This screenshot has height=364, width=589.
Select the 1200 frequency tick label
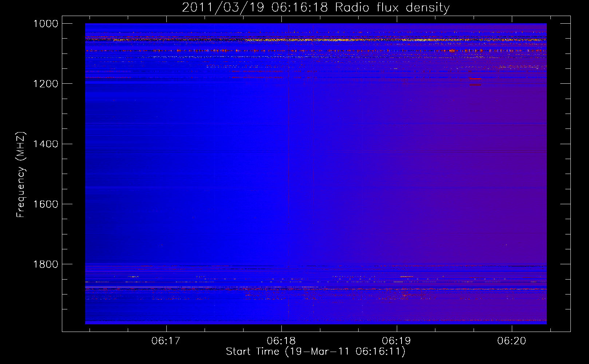click(x=46, y=84)
